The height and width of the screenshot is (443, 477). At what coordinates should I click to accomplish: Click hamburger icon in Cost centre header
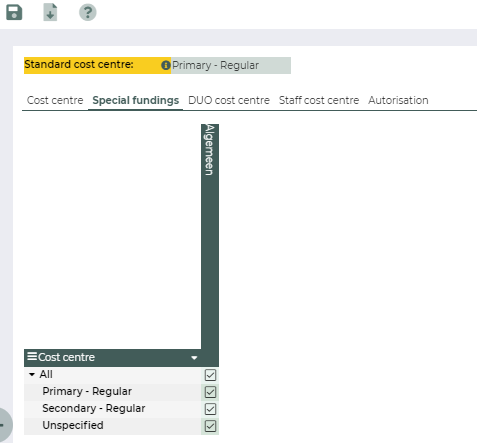(x=32, y=356)
